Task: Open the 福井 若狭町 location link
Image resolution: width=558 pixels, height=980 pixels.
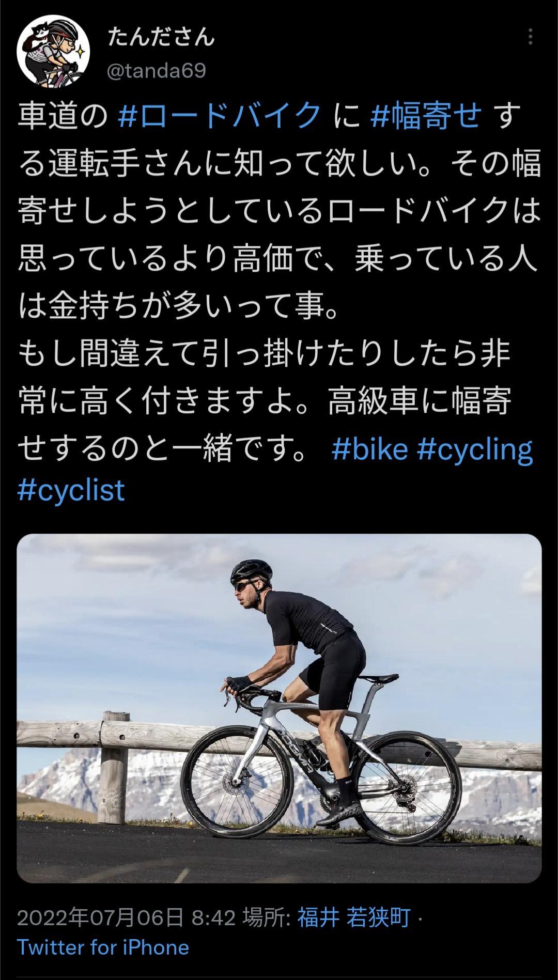Action: coord(353,918)
